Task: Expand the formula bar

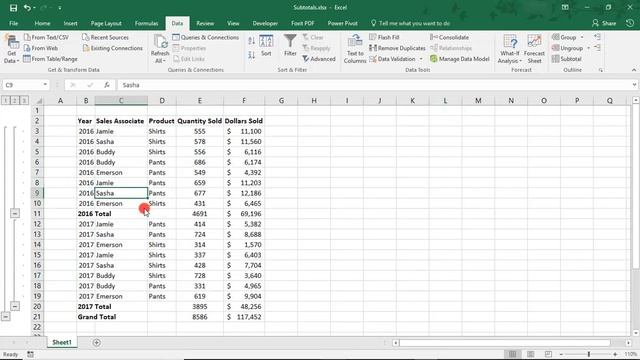Action: coord(634,85)
